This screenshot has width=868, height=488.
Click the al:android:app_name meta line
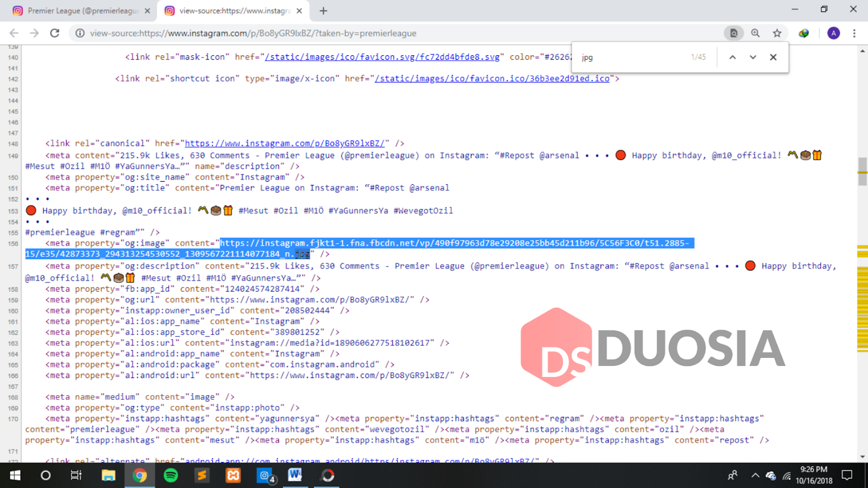(193, 354)
